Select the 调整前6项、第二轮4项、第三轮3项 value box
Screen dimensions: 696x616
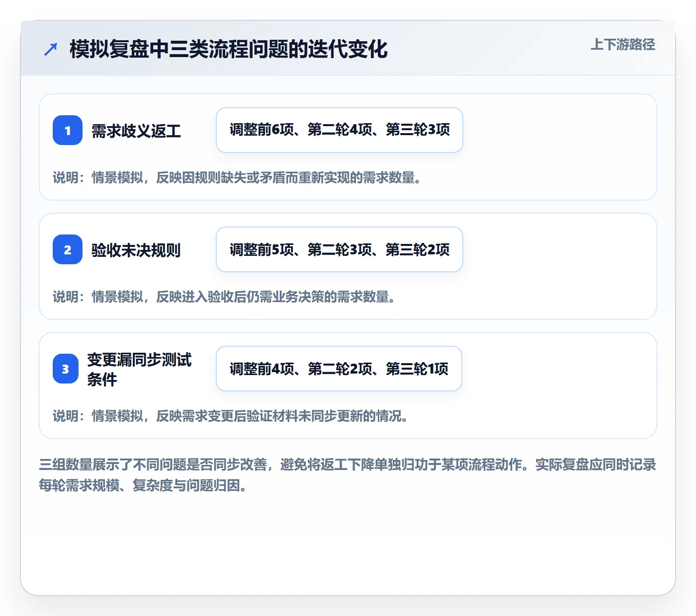tap(340, 130)
